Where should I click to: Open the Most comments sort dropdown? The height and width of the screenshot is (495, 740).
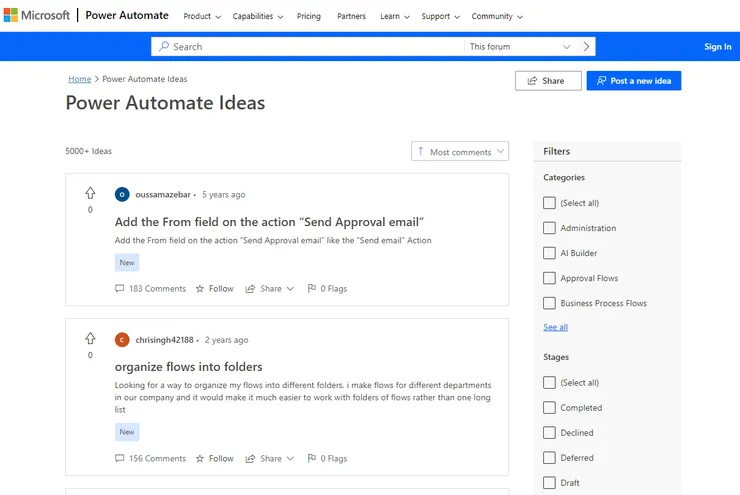tap(460, 152)
